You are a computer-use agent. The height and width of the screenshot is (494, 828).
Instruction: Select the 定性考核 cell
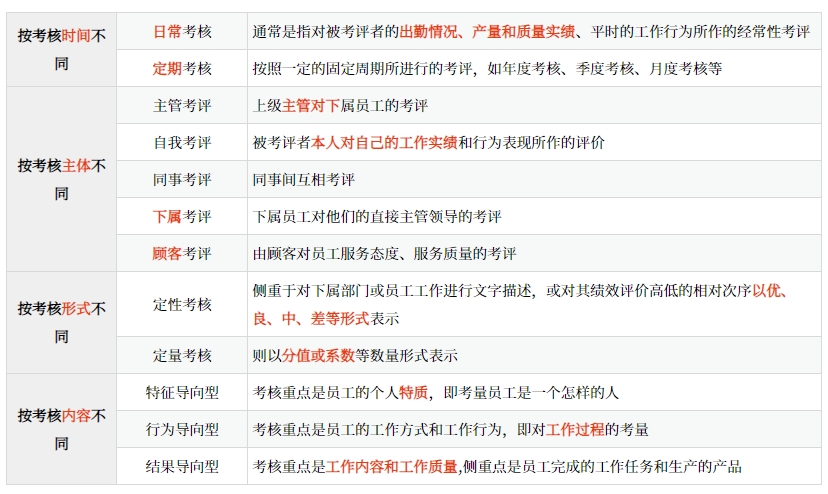182,304
